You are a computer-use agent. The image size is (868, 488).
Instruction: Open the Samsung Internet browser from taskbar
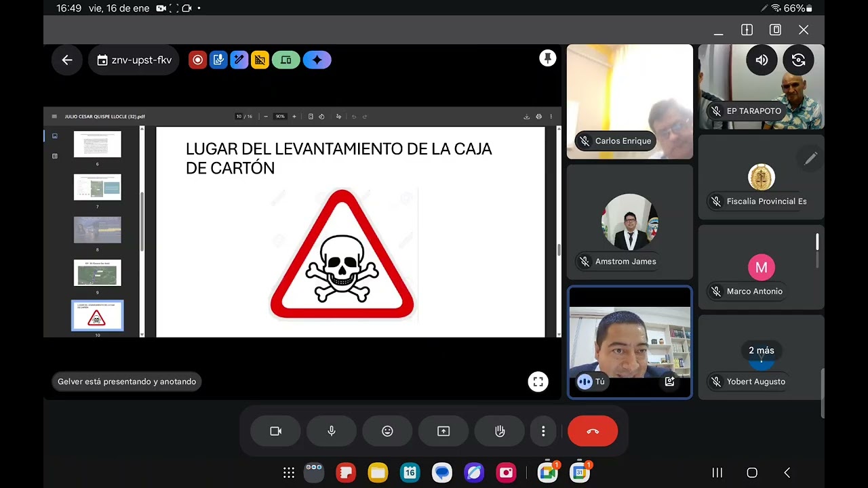[x=474, y=472]
